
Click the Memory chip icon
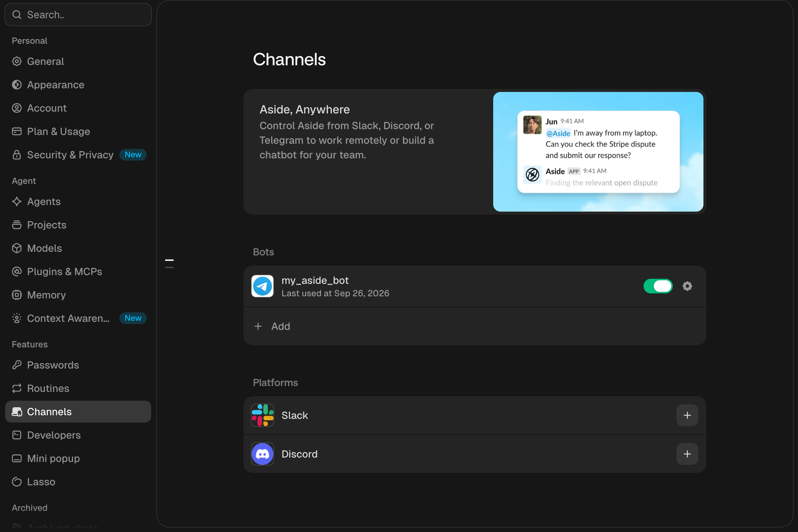(17, 295)
